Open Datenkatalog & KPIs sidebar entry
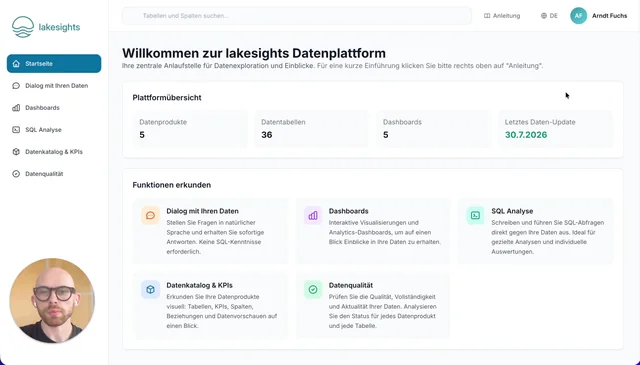The height and width of the screenshot is (365, 640). pyautogui.click(x=54, y=152)
